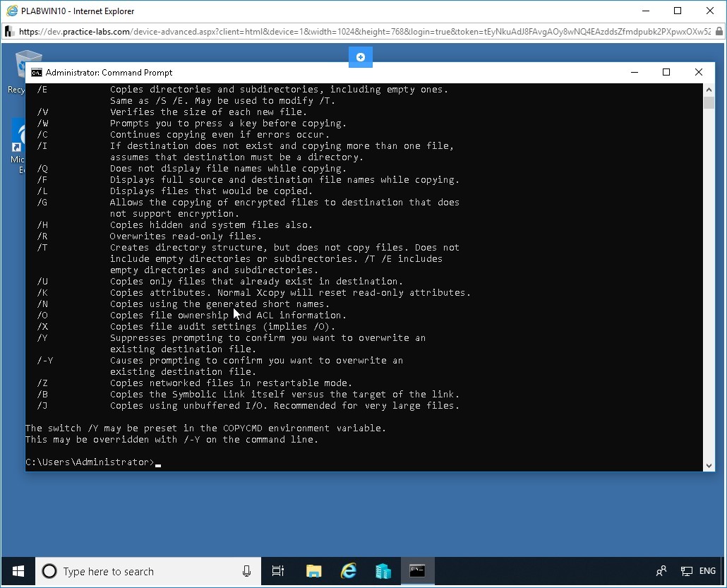The image size is (727, 588).
Task: Select the Command Prompt taskbar button
Action: (x=417, y=571)
